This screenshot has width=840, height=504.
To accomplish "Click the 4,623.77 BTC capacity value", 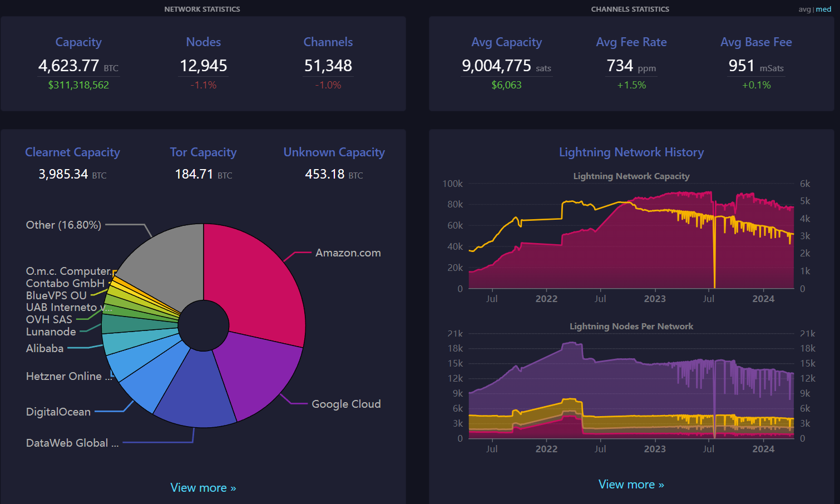I will point(78,66).
